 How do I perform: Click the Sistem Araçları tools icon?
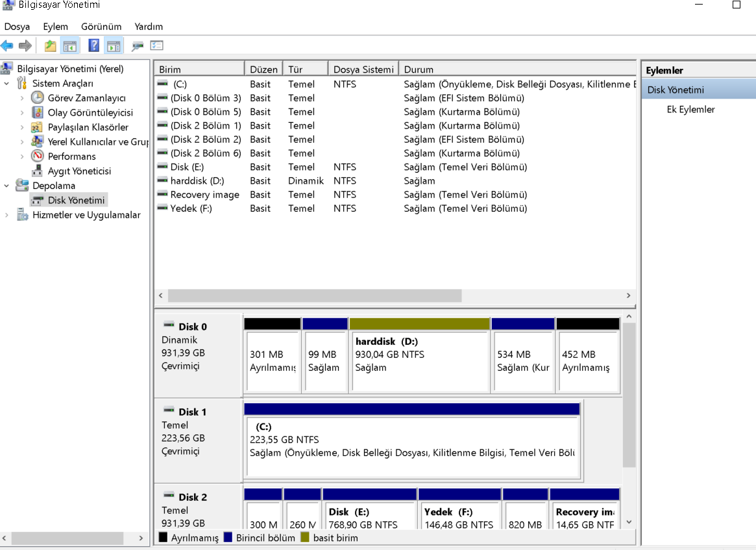pyautogui.click(x=21, y=83)
